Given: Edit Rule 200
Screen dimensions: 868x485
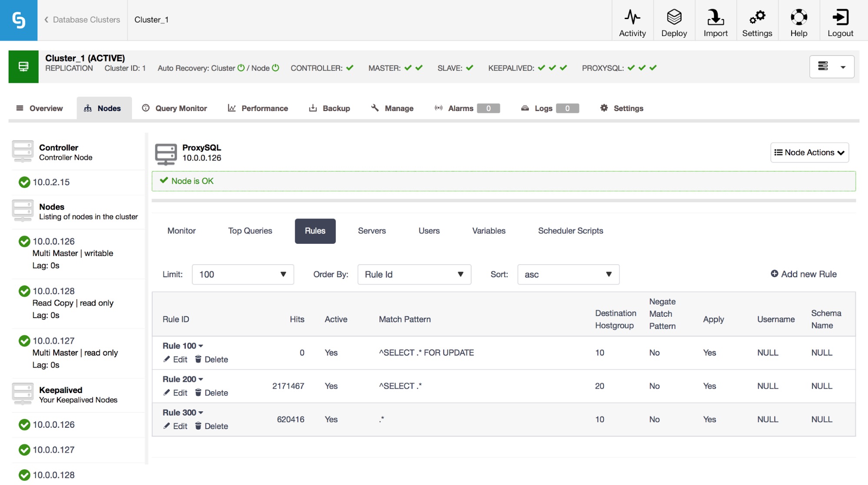Looking at the screenshot, I should 175,393.
